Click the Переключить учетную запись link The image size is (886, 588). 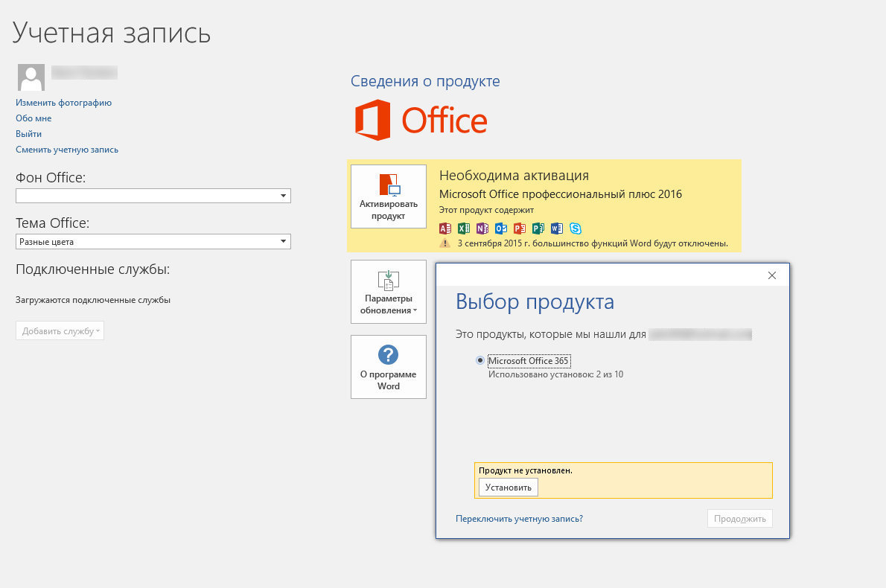(520, 518)
